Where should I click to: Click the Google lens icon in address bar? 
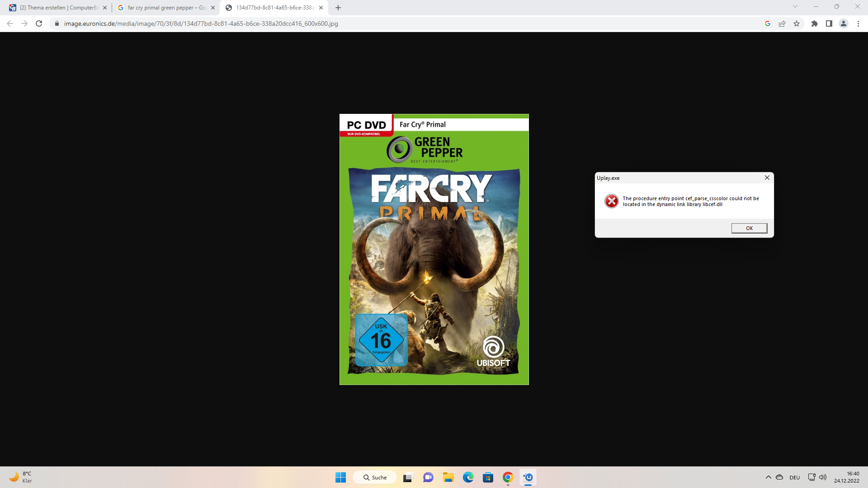tap(767, 23)
